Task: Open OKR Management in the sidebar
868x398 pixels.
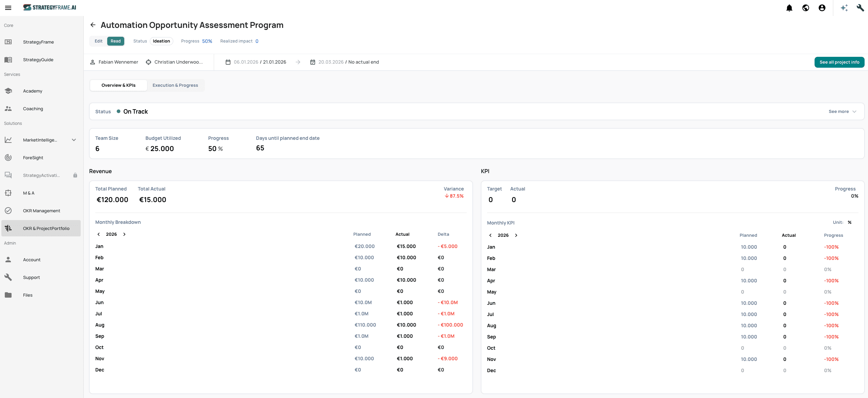Action: [x=42, y=211]
